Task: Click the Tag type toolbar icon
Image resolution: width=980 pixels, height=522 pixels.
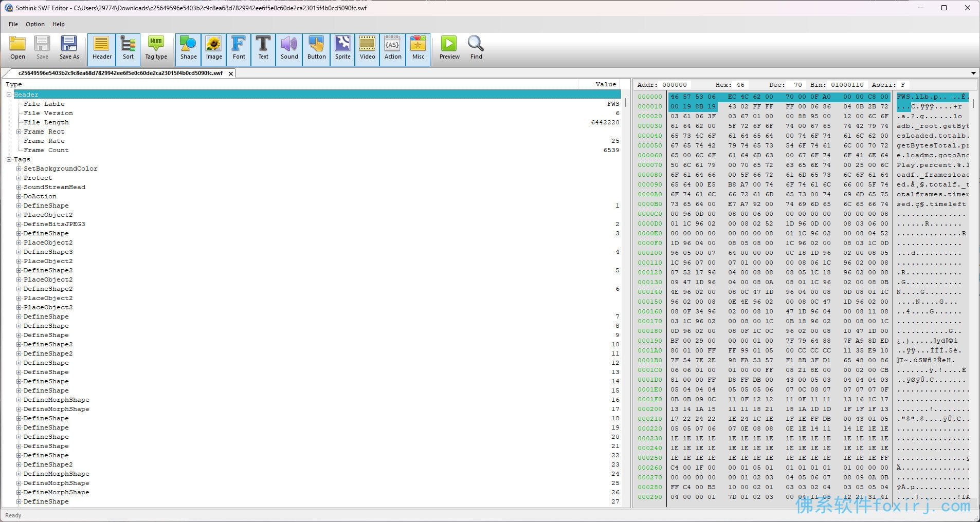Action: tap(156, 48)
